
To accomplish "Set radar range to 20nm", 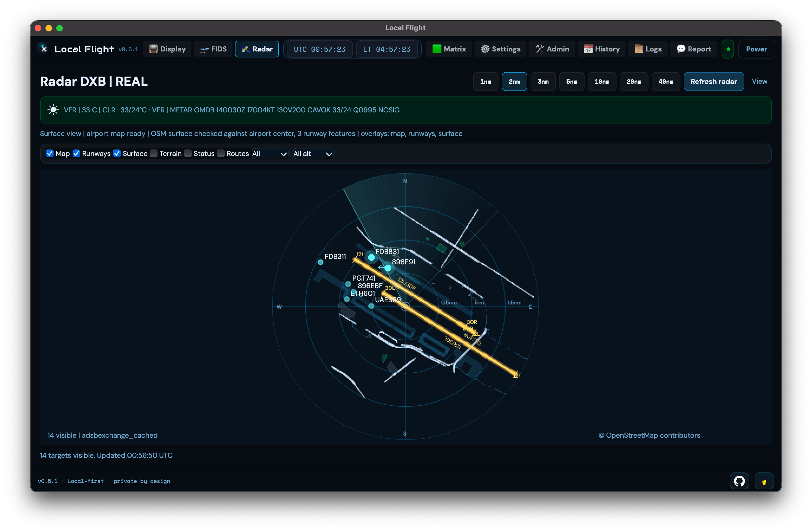I will 634,82.
